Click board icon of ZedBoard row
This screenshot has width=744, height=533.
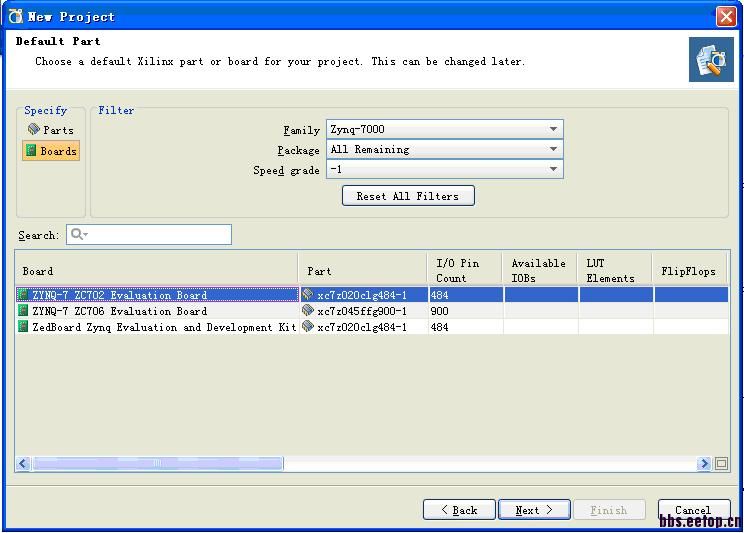tap(23, 327)
